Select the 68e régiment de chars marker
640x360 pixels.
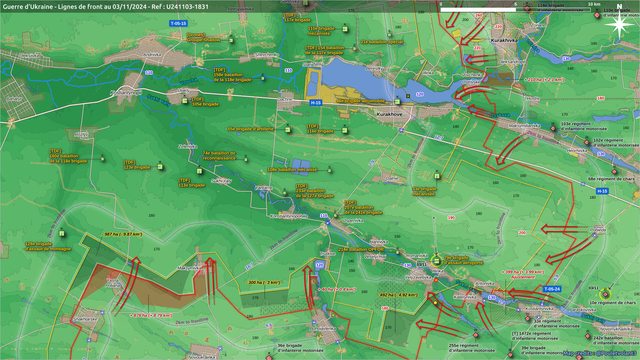tap(614, 172)
